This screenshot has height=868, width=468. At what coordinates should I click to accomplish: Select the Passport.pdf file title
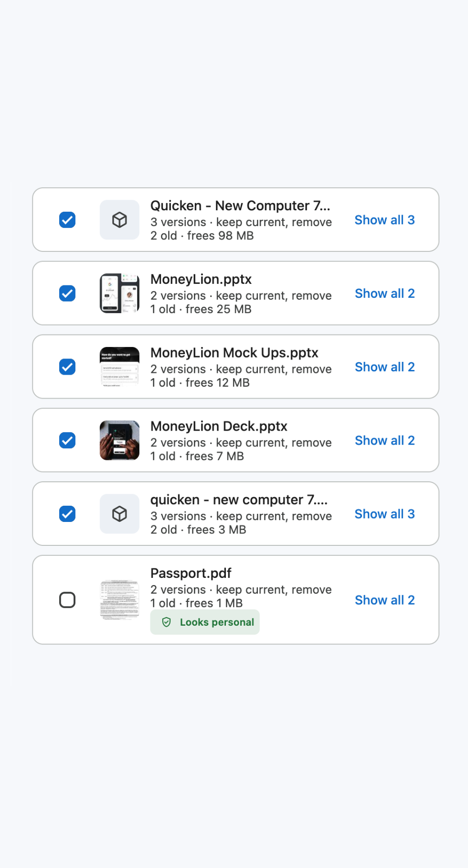coord(191,573)
